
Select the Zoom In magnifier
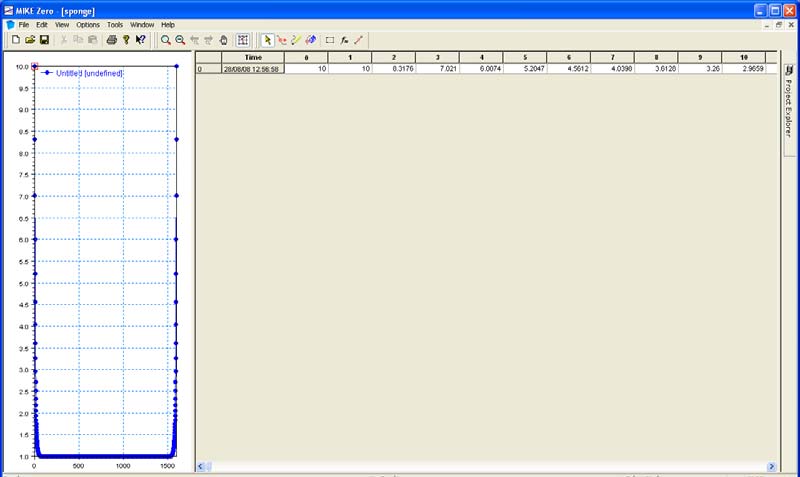166,40
